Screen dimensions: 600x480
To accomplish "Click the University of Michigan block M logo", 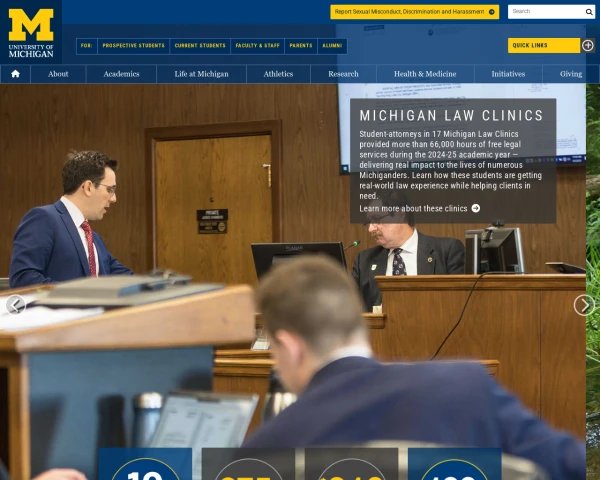I will click(31, 33).
